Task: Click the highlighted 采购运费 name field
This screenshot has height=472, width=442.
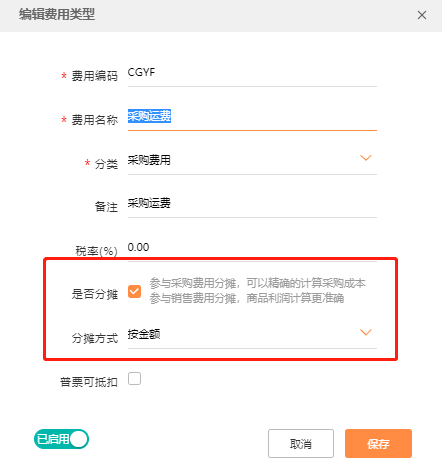Action: tap(252, 117)
